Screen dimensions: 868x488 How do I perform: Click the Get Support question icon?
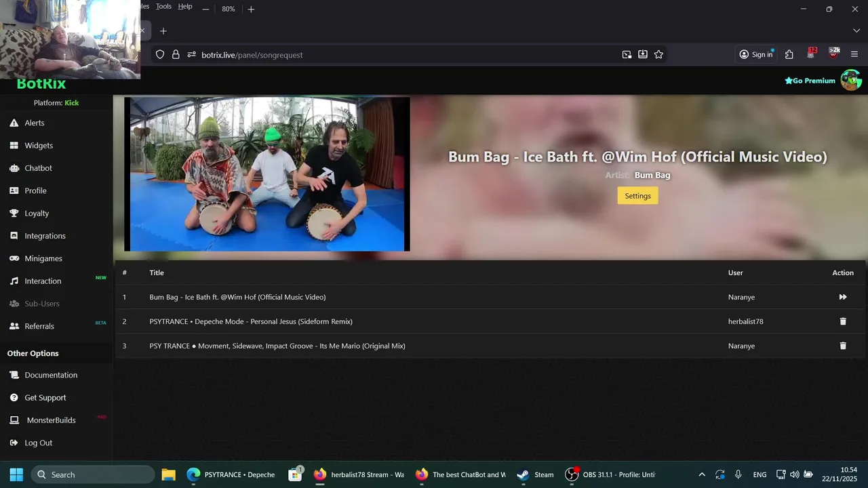(x=14, y=398)
